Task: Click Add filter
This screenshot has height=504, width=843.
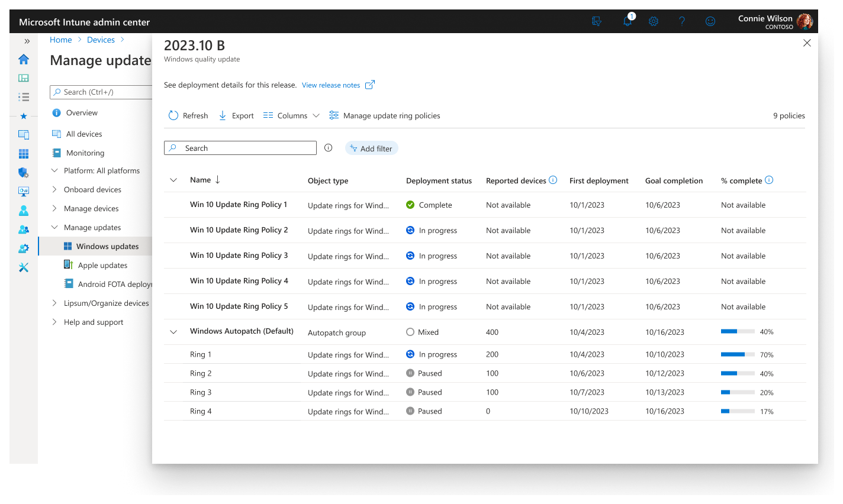Action: pos(371,148)
